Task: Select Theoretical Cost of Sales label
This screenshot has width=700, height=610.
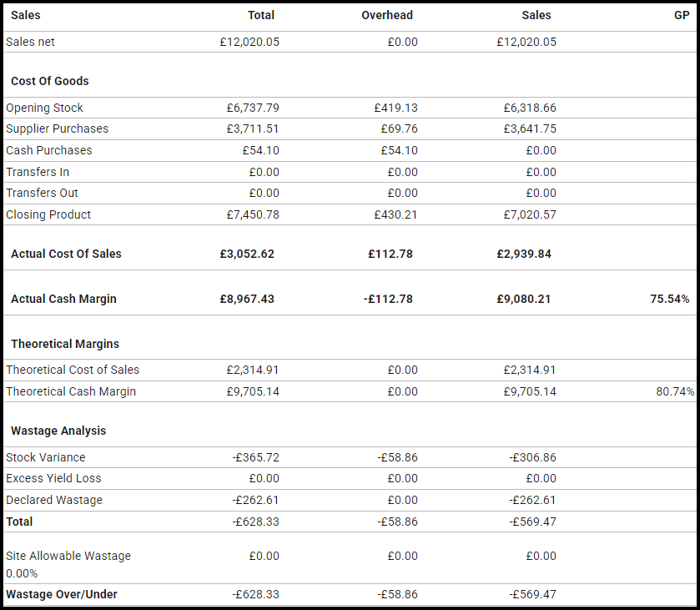Action: (x=73, y=370)
